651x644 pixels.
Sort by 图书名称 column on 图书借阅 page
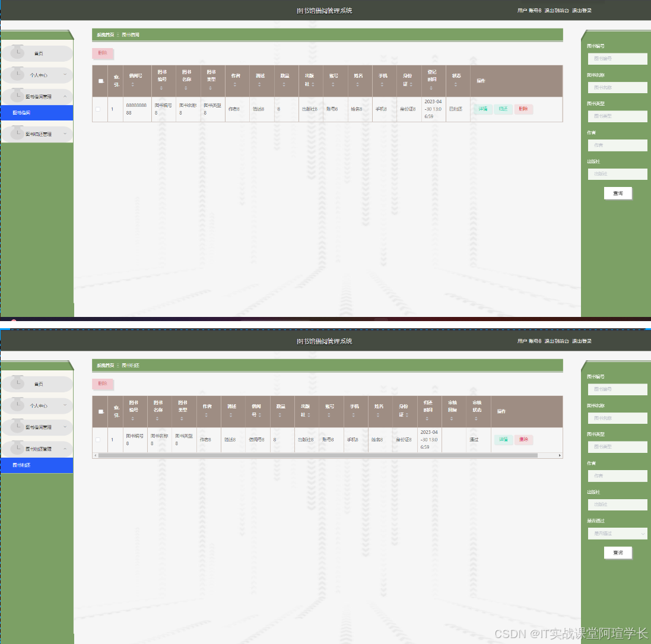(x=186, y=88)
